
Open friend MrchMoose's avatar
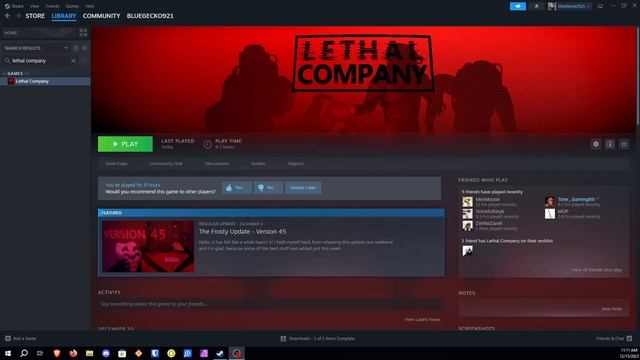coord(467,202)
